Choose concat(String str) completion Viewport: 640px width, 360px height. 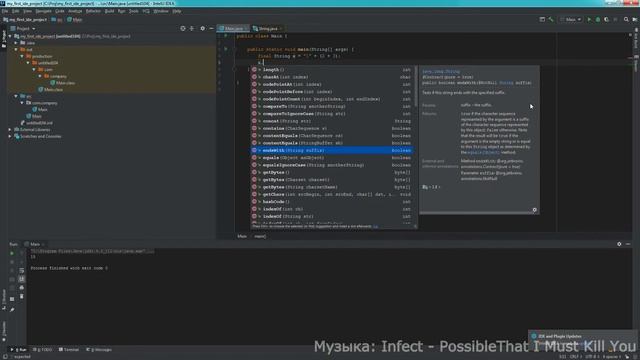pos(331,121)
